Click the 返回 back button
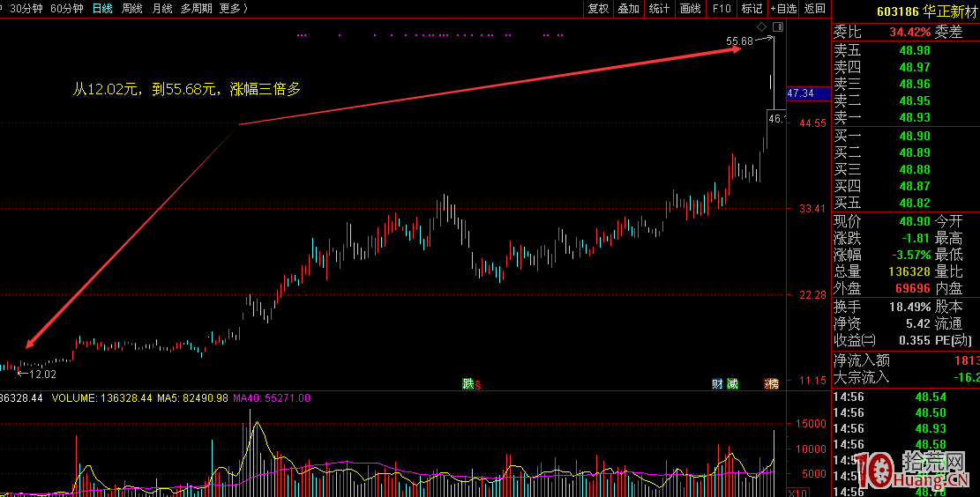 coord(814,8)
